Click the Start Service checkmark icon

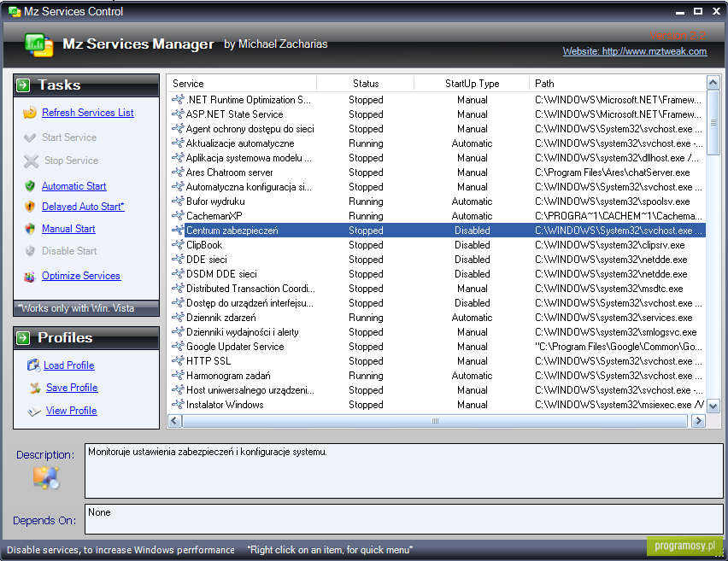[30, 137]
